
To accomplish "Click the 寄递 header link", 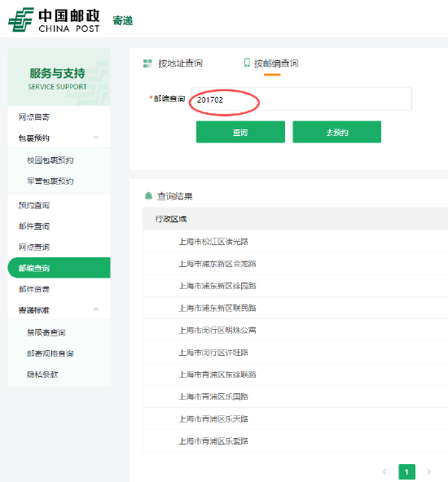I will click(x=123, y=20).
